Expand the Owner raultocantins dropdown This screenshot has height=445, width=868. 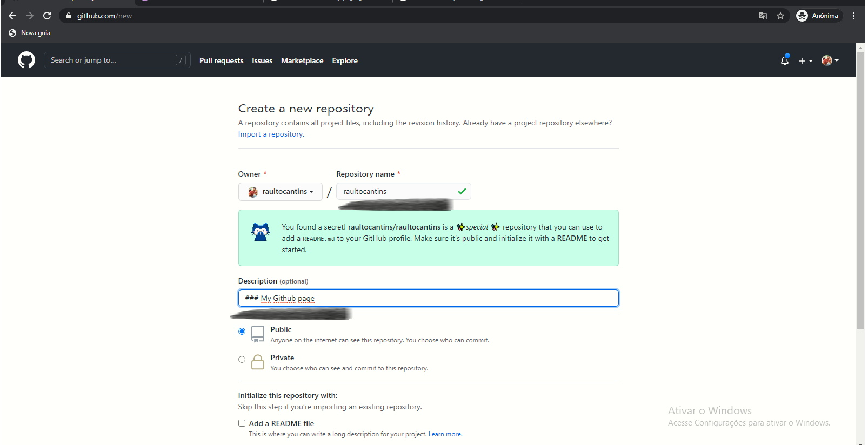tap(280, 192)
